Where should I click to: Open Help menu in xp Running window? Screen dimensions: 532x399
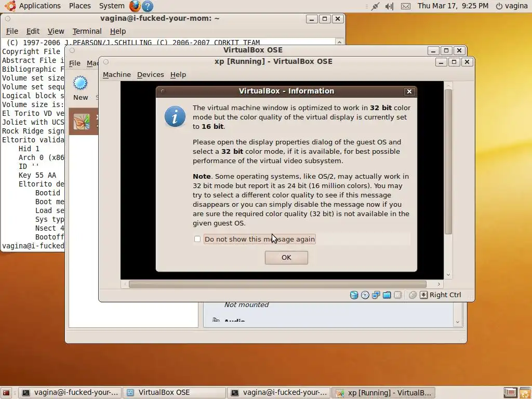tap(178, 74)
